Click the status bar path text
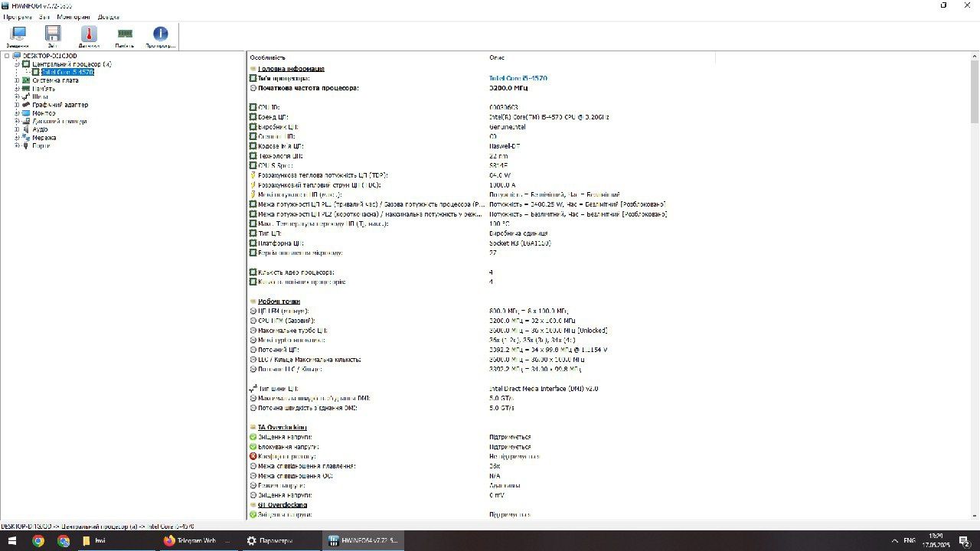 97,526
